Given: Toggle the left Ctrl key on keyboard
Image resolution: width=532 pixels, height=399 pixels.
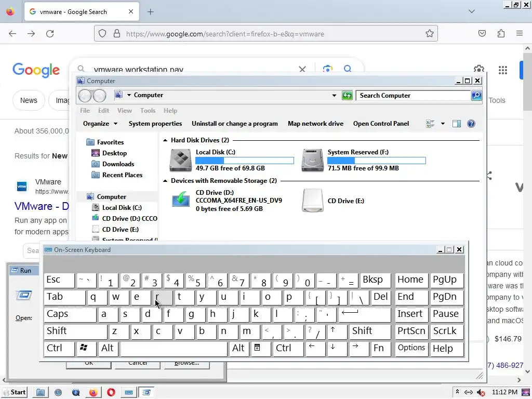Looking at the screenshot, I should point(59,349).
